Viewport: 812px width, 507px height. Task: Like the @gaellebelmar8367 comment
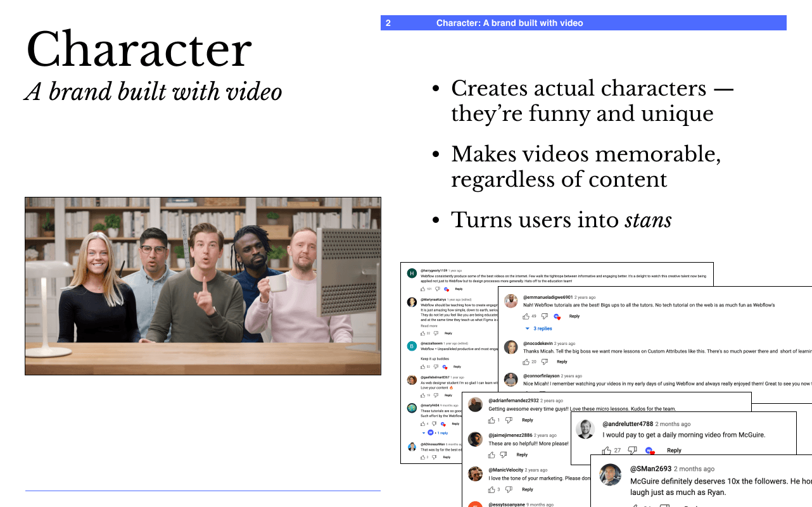(x=423, y=395)
